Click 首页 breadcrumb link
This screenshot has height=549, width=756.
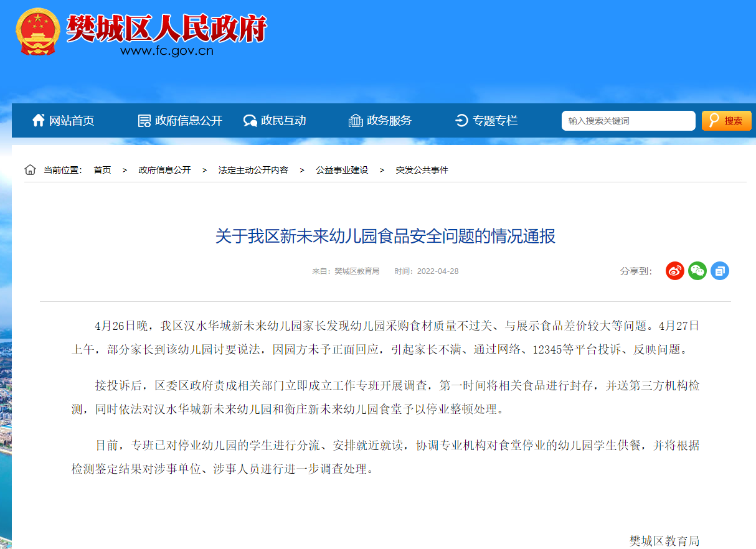[102, 170]
